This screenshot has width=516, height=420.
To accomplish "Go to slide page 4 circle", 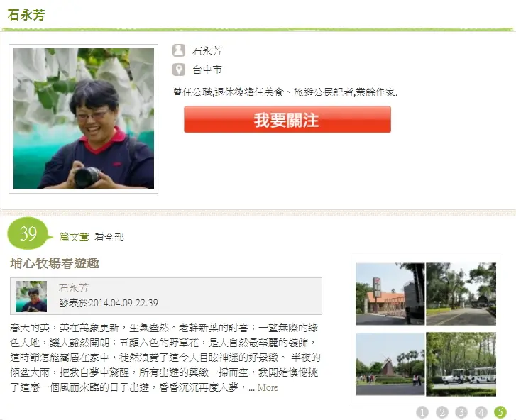I will [x=481, y=411].
